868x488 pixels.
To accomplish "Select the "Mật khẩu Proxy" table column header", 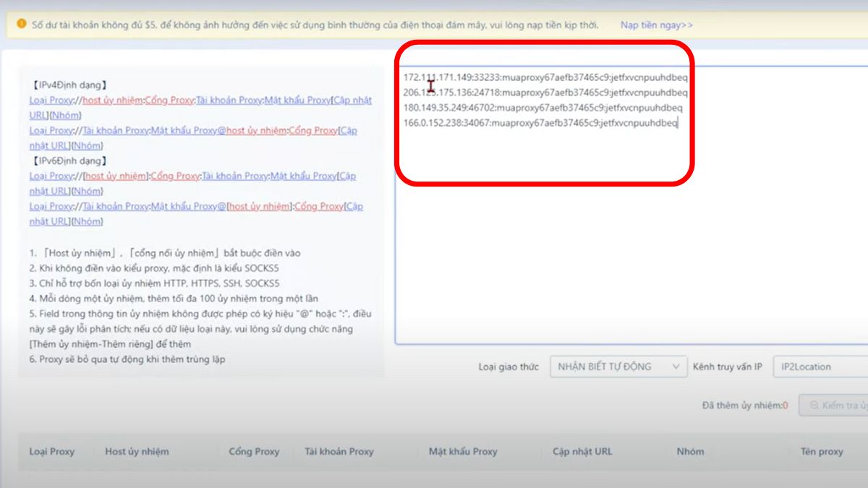I will (463, 451).
